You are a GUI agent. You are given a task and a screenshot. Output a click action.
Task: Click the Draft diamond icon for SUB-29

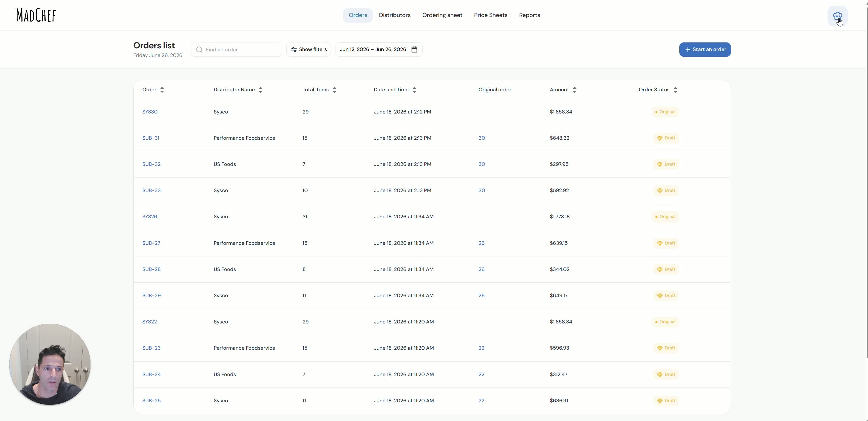click(x=660, y=296)
